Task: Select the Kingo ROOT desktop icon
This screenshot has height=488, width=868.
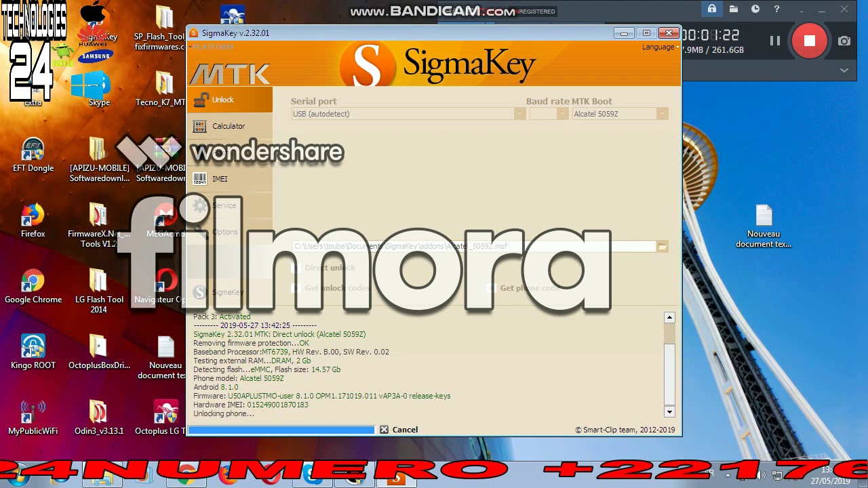Action: (33, 352)
